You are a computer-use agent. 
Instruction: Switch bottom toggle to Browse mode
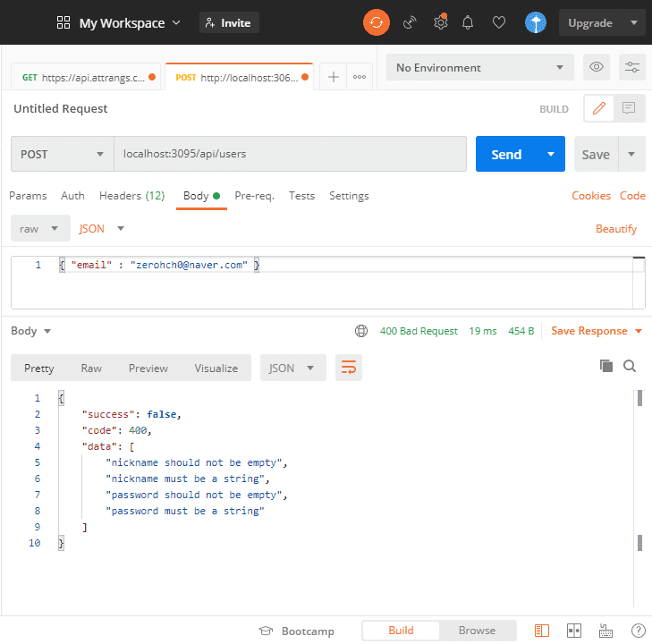[477, 631]
